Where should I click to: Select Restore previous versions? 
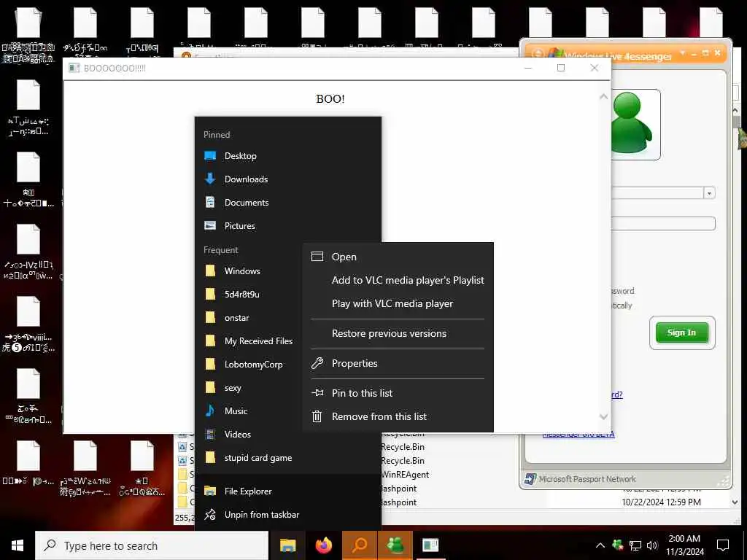point(398,333)
